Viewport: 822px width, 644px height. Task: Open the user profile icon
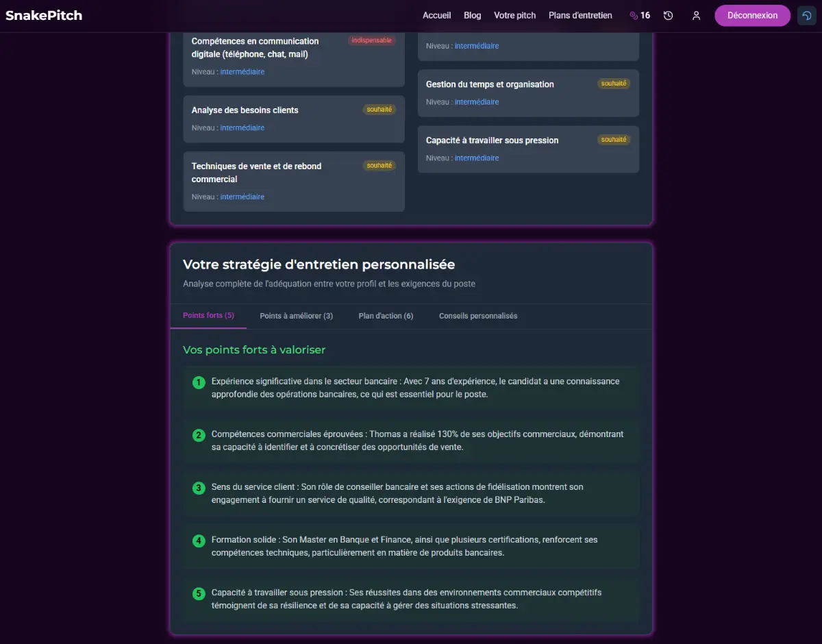[696, 15]
